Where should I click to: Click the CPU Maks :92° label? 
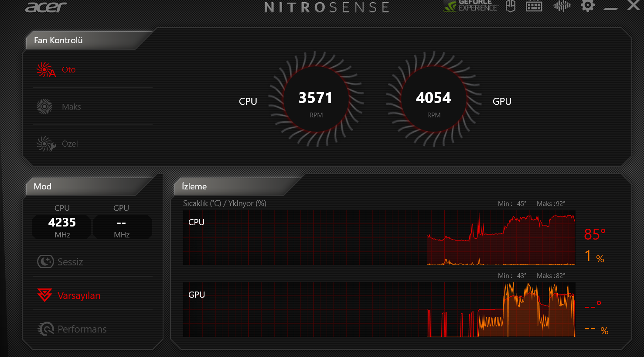point(551,204)
